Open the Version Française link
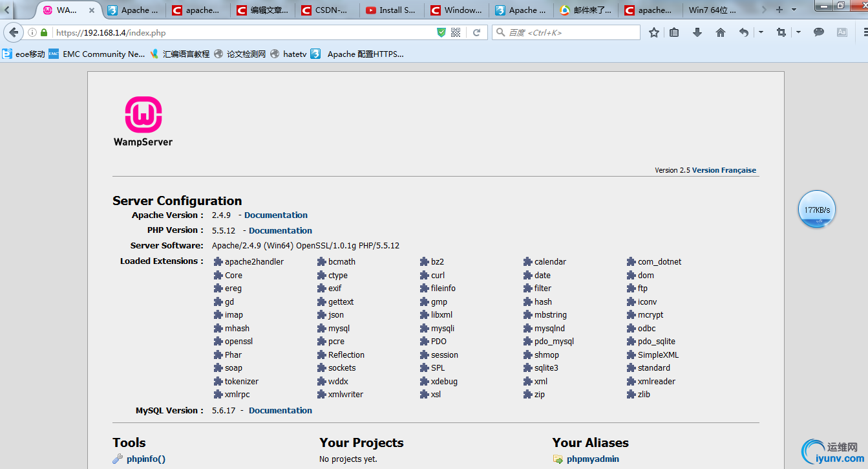 pyautogui.click(x=724, y=170)
